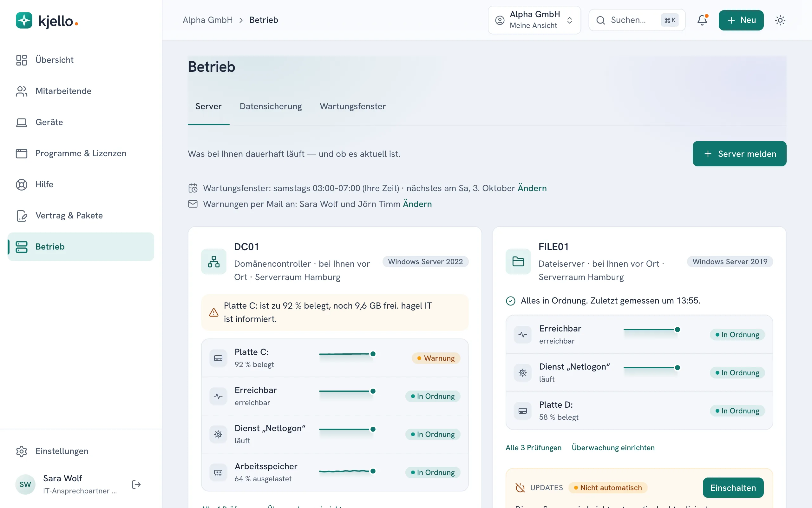This screenshot has height=508, width=812.
Task: Click the memory icon in the Arbeitsspeicher row
Action: click(x=218, y=472)
